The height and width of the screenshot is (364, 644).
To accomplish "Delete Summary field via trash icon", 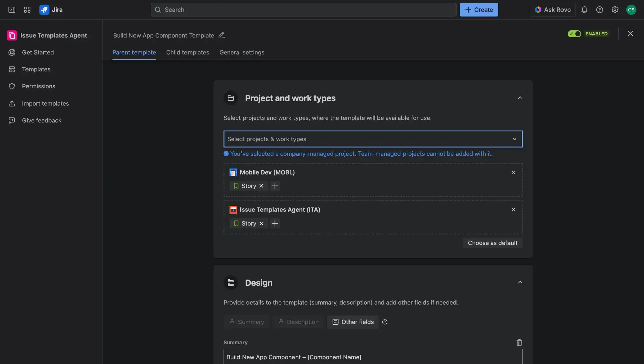I will 519,342.
